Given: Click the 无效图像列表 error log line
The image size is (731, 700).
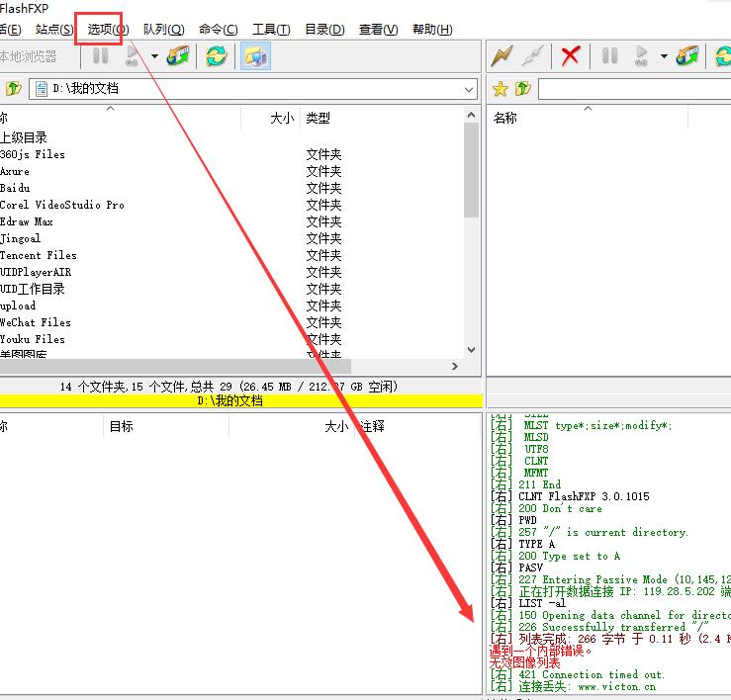Looking at the screenshot, I should pyautogui.click(x=525, y=662).
